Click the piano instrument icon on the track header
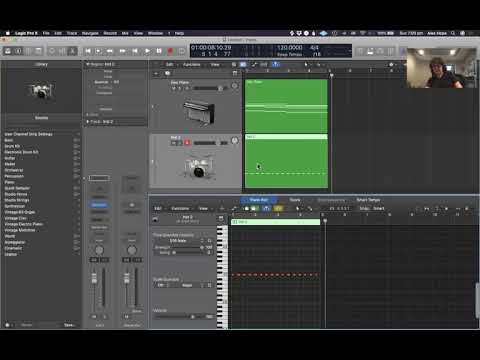Screen dimensions: 480x360 (199, 113)
